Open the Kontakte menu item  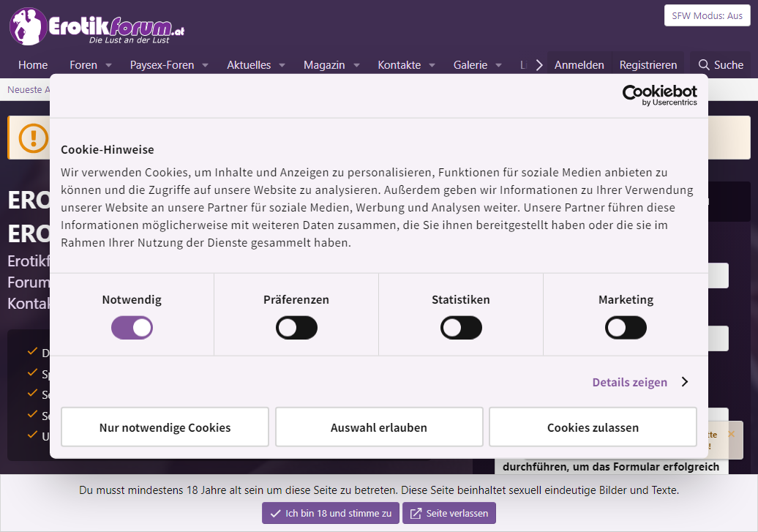399,65
